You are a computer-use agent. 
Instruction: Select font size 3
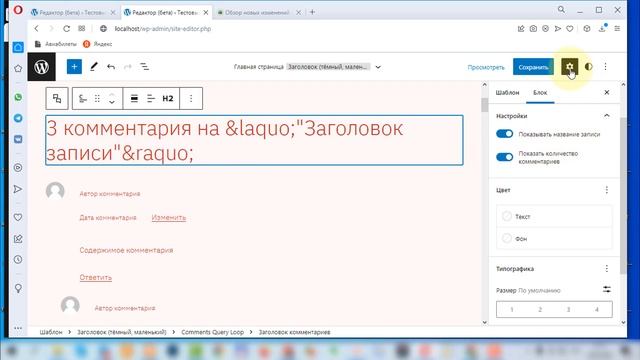tap(568, 309)
